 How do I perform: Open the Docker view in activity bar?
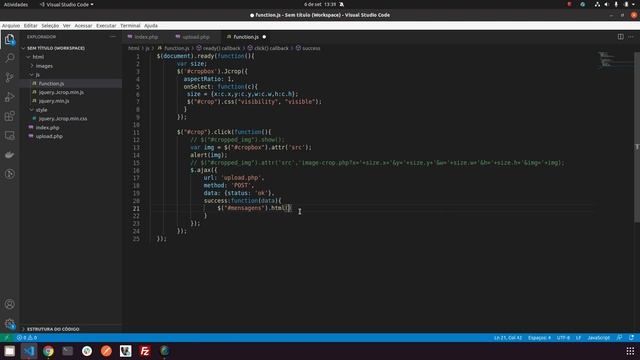tap(9, 155)
